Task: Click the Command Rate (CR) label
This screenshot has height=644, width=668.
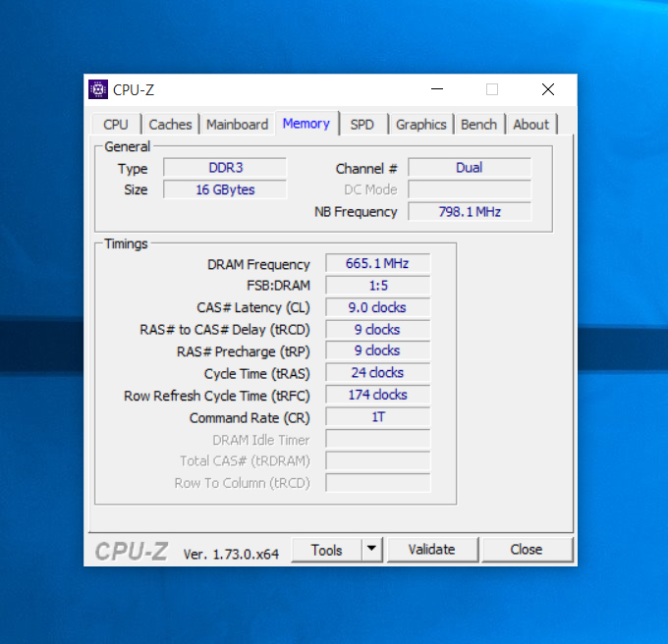Action: [x=250, y=418]
